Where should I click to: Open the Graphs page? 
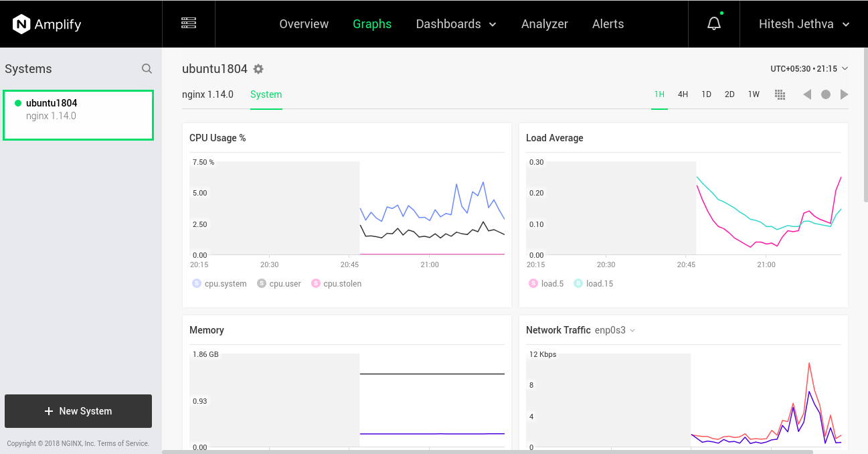point(372,23)
